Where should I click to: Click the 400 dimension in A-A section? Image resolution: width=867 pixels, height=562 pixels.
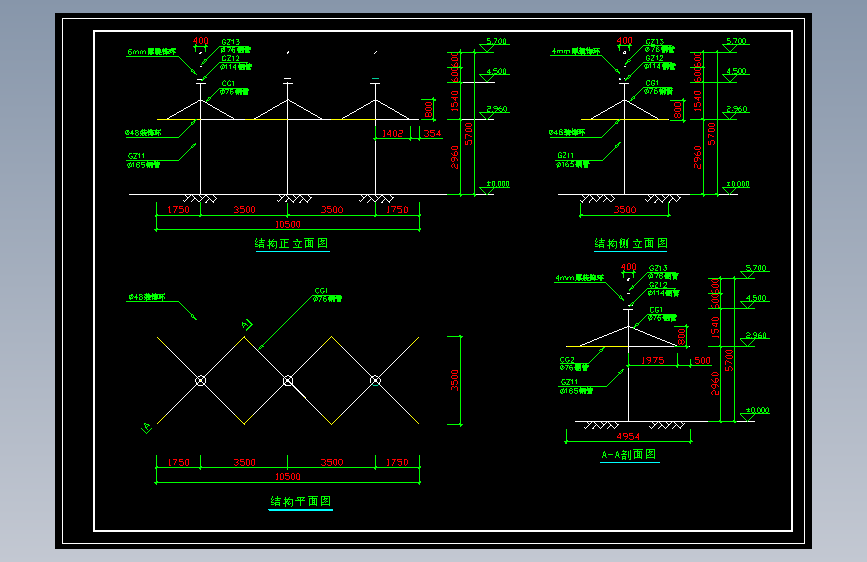[629, 267]
